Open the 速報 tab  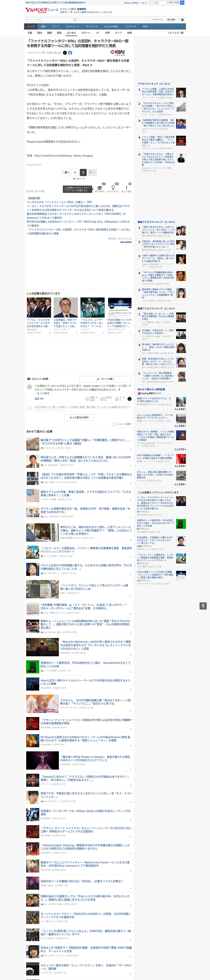43,27
